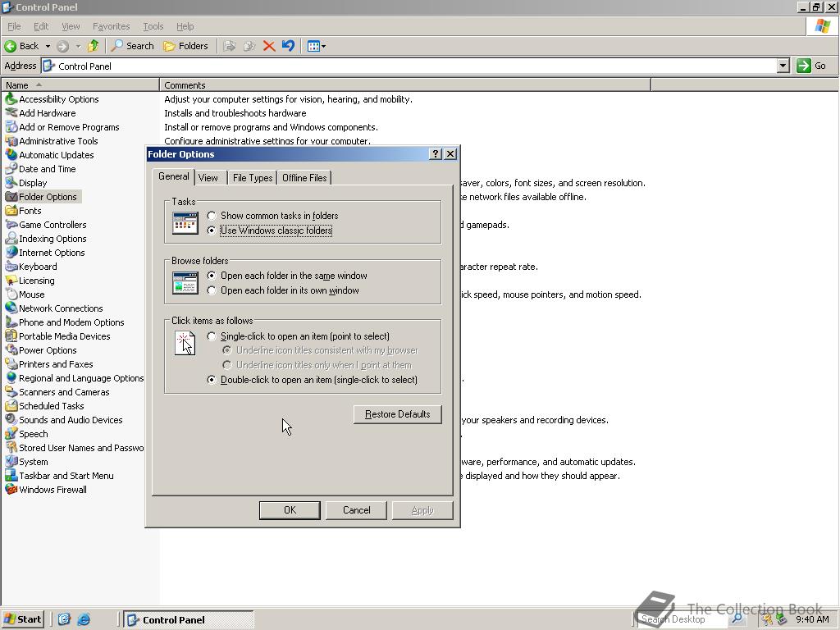Click the Start button
The width and height of the screenshot is (840, 630).
pos(23,619)
